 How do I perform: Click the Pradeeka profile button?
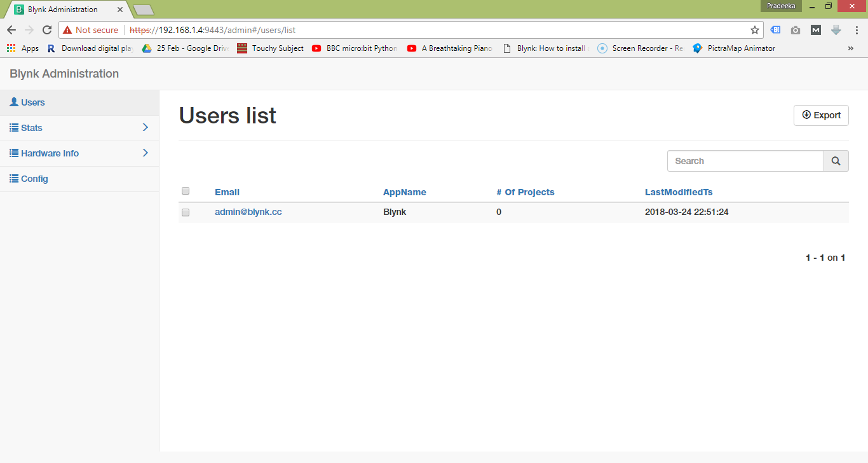point(781,6)
